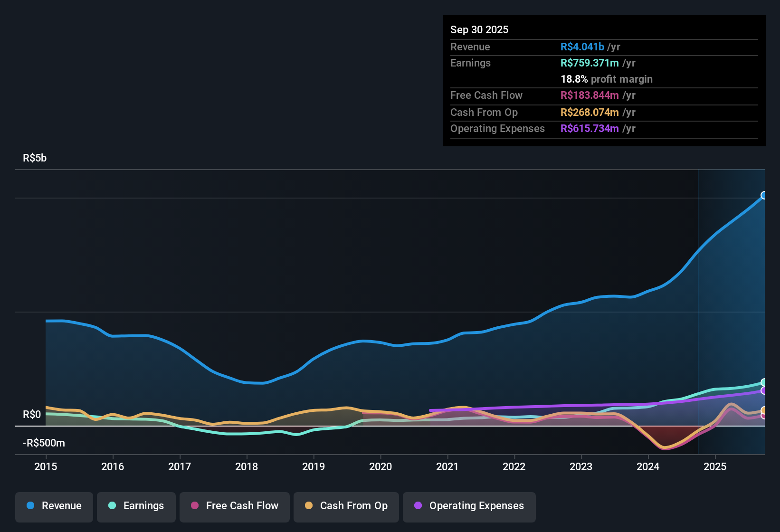Toggle the Revenue series visibility
This screenshot has height=532, width=780.
point(54,506)
